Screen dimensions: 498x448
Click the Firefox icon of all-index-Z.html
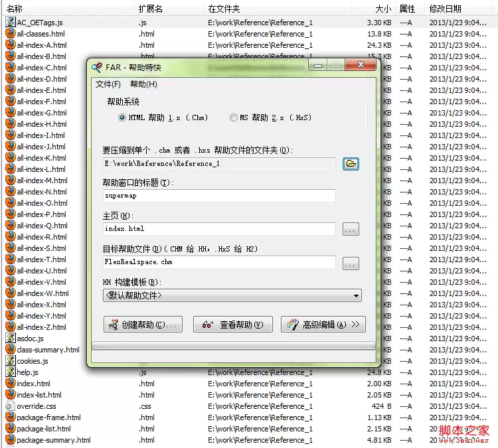pos(11,327)
